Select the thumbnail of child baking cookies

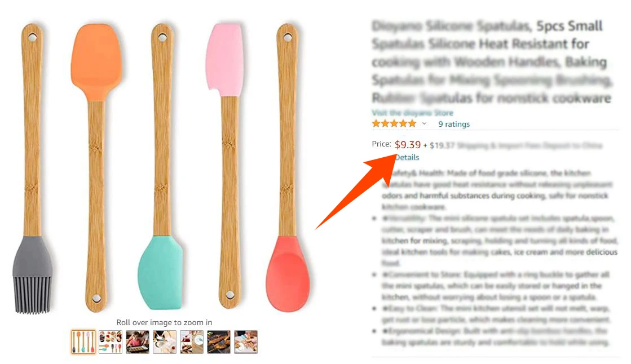[137, 342]
